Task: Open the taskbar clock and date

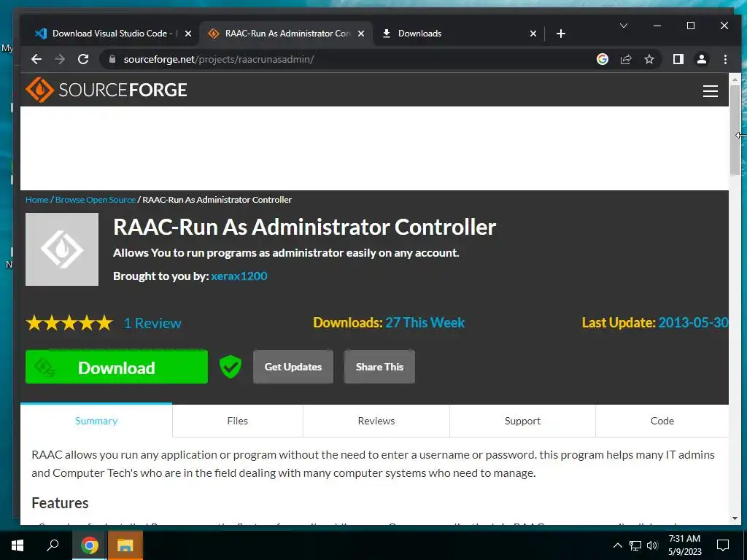Action: (684, 545)
